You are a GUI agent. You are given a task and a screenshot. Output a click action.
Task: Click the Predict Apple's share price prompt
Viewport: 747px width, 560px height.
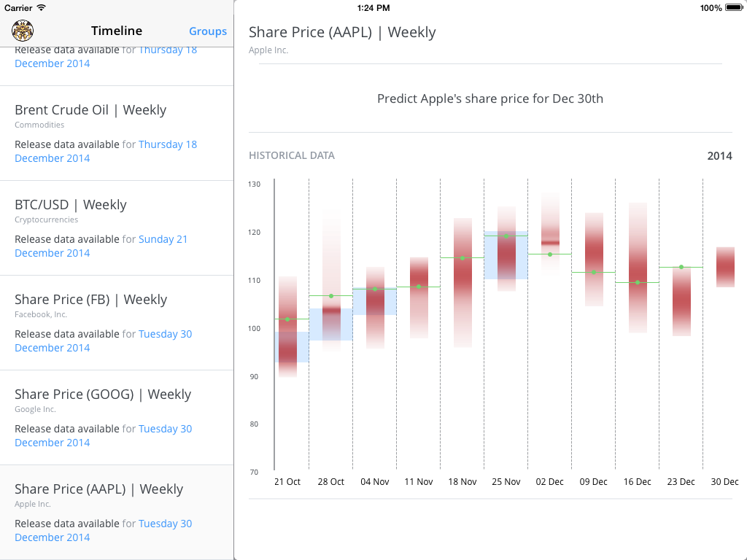coord(490,98)
